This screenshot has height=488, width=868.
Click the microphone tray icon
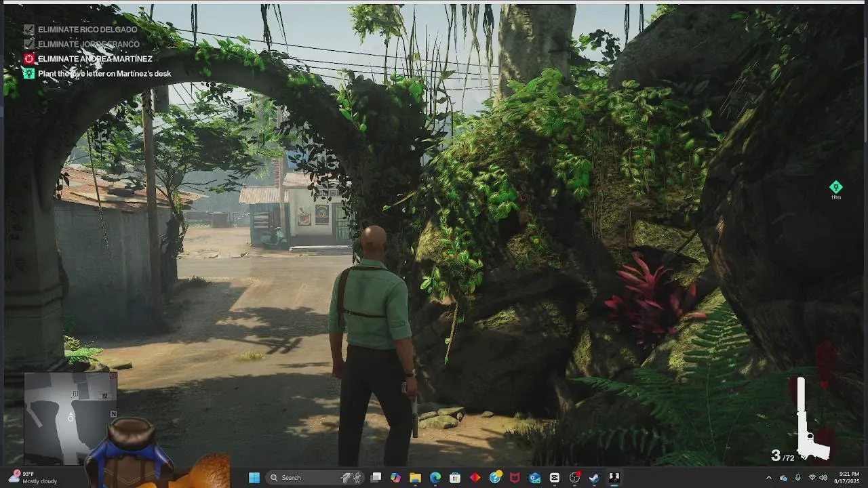click(797, 477)
